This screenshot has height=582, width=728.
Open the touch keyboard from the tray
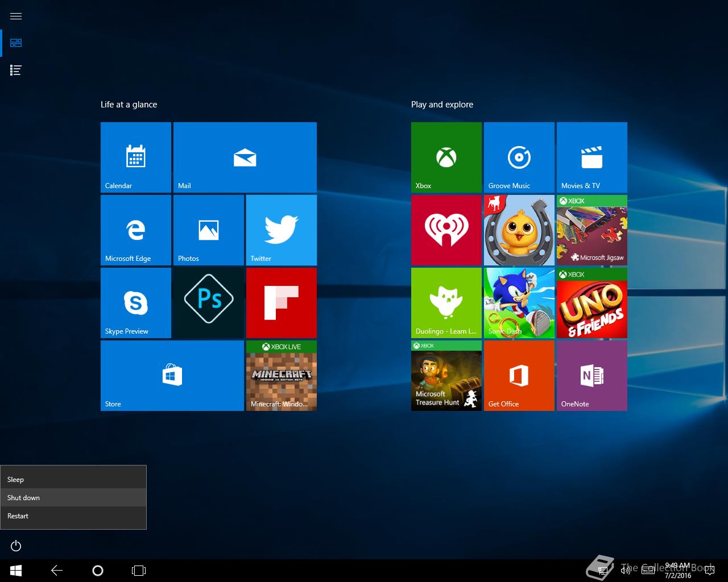pyautogui.click(x=648, y=571)
